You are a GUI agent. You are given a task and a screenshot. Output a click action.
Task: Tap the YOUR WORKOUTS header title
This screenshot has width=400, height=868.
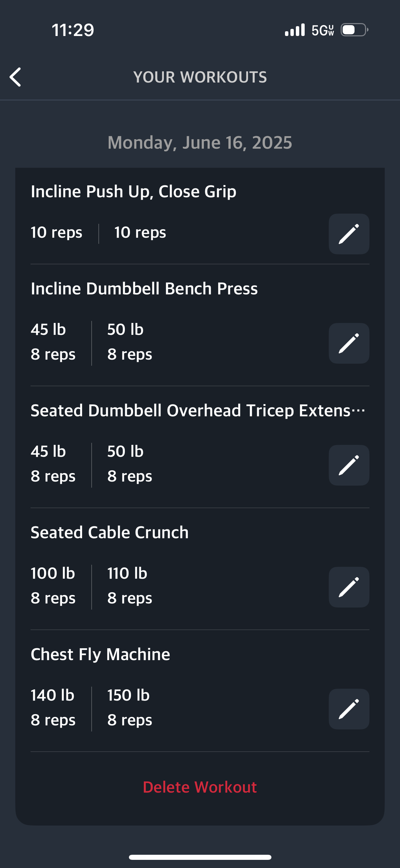[200, 77]
